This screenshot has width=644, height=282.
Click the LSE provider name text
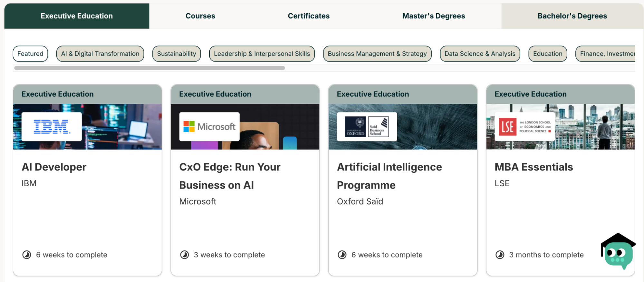click(502, 183)
